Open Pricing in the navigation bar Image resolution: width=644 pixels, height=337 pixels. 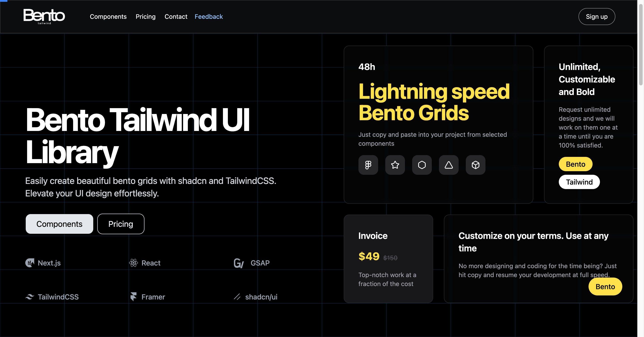[146, 17]
